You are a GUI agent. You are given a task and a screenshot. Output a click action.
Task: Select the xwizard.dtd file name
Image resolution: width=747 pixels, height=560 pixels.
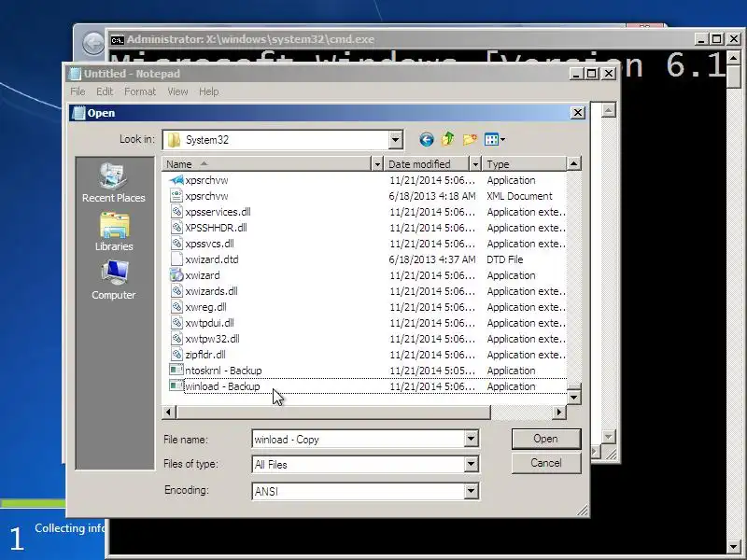tap(212, 259)
